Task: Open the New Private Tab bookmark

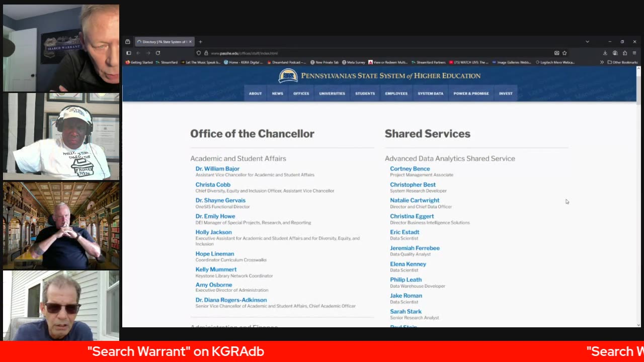Action: 325,62
